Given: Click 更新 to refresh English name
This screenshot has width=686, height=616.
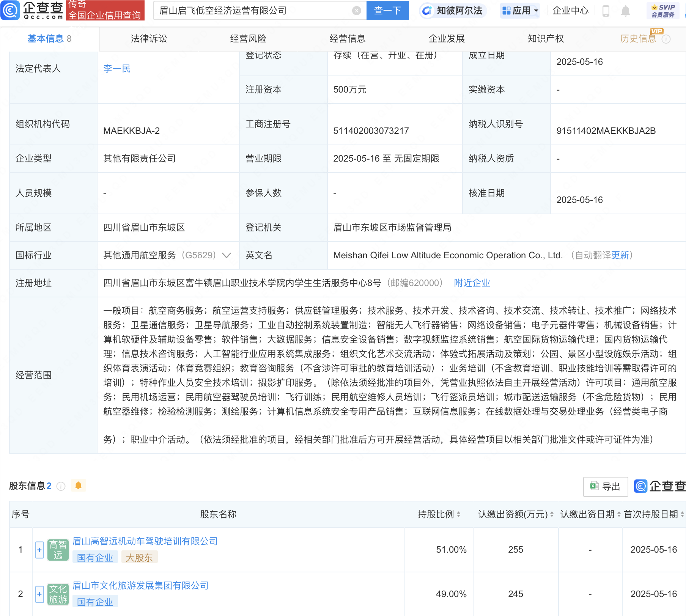Looking at the screenshot, I should [620, 255].
